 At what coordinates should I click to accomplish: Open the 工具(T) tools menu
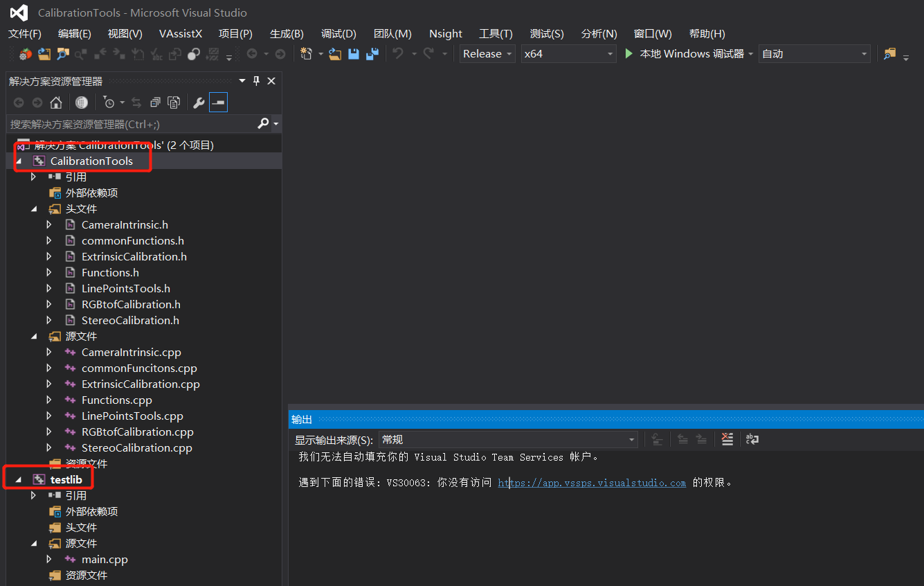pyautogui.click(x=496, y=33)
